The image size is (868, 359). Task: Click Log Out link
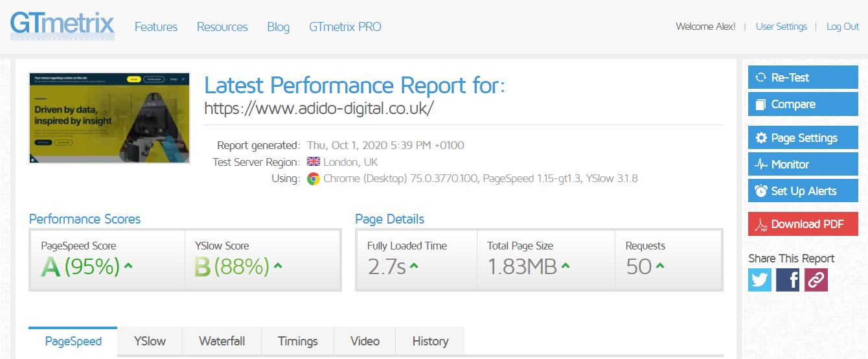843,27
